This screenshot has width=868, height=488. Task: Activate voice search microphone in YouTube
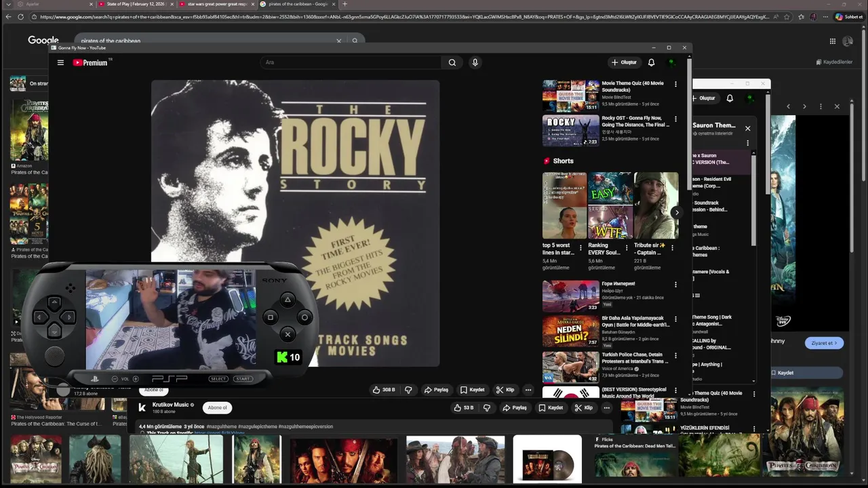pyautogui.click(x=475, y=62)
